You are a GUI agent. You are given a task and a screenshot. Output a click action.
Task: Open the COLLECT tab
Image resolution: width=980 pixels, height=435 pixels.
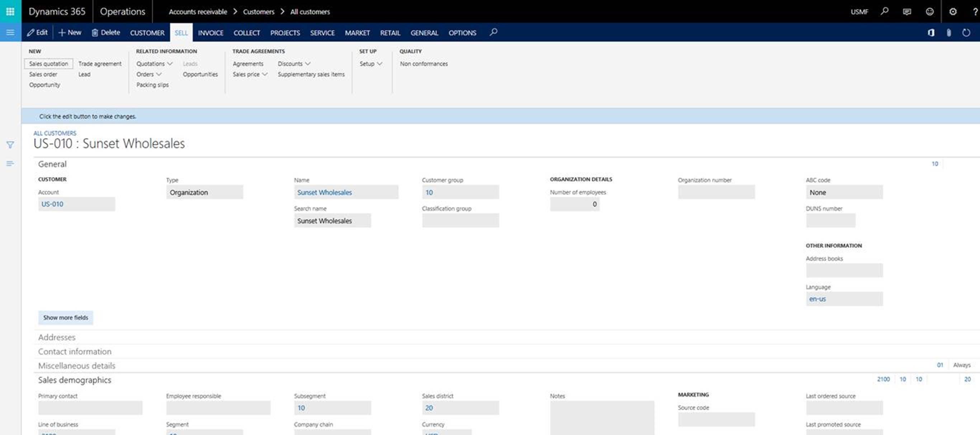coord(246,33)
